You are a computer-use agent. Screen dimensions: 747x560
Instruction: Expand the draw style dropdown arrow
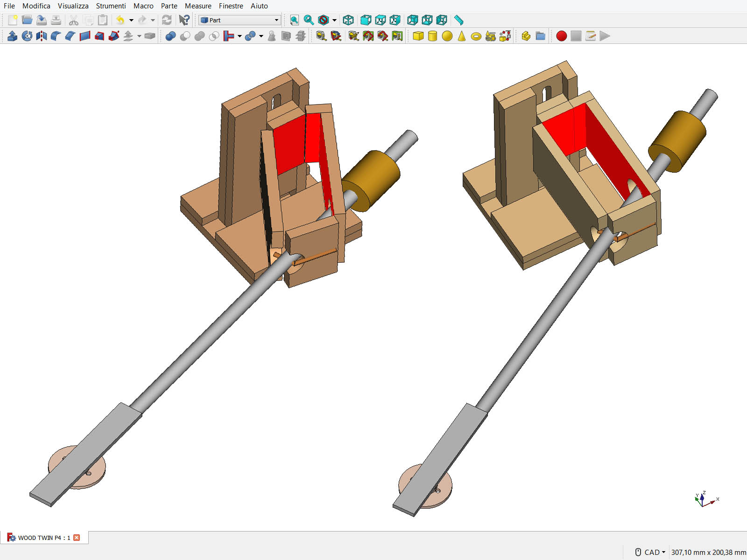334,20
